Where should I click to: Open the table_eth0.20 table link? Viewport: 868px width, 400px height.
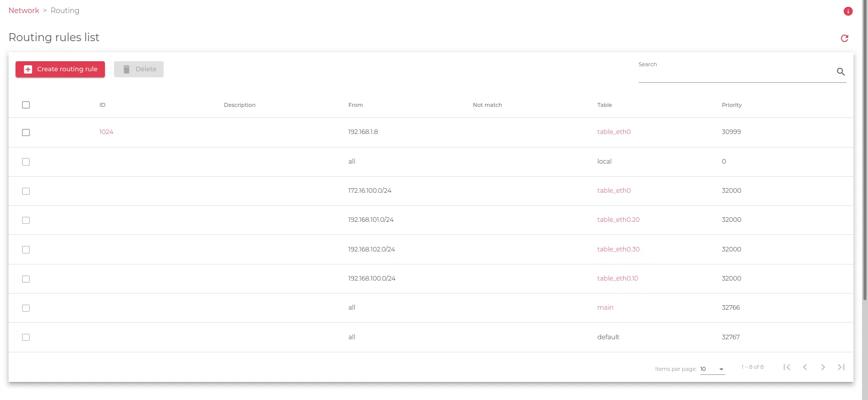(618, 220)
